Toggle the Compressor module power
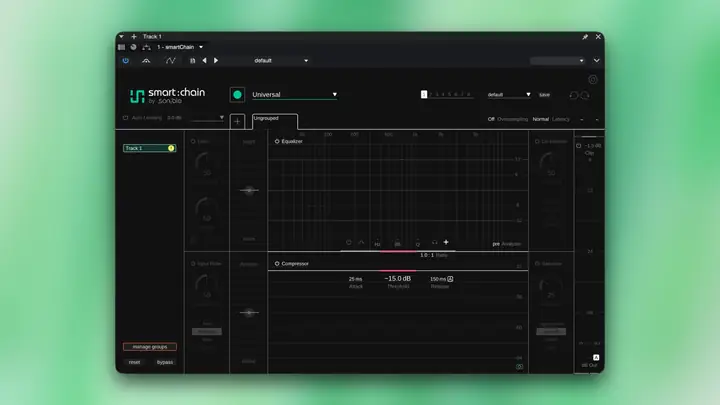Screen dimensions: 720x405 (277, 264)
